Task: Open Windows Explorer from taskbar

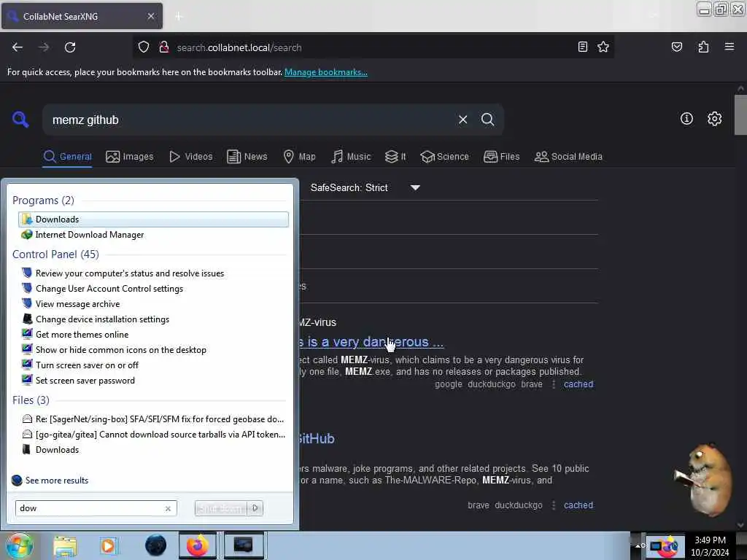Action: point(65,545)
